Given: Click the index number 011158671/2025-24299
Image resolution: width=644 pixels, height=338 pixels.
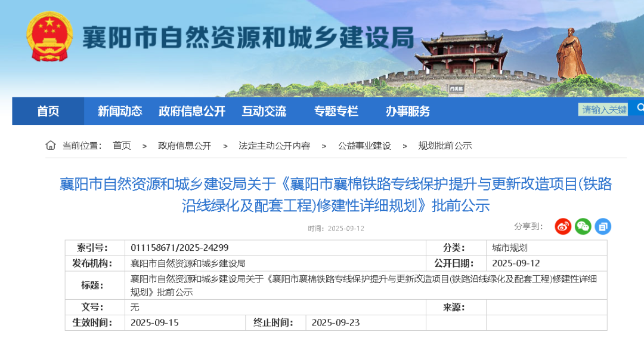Looking at the screenshot, I should 179,248.
